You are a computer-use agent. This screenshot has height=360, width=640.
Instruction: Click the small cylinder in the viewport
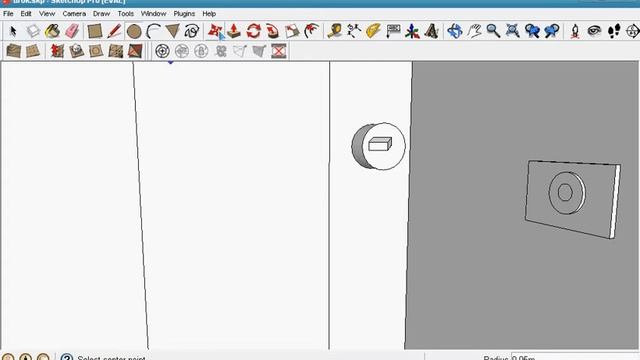click(x=378, y=146)
